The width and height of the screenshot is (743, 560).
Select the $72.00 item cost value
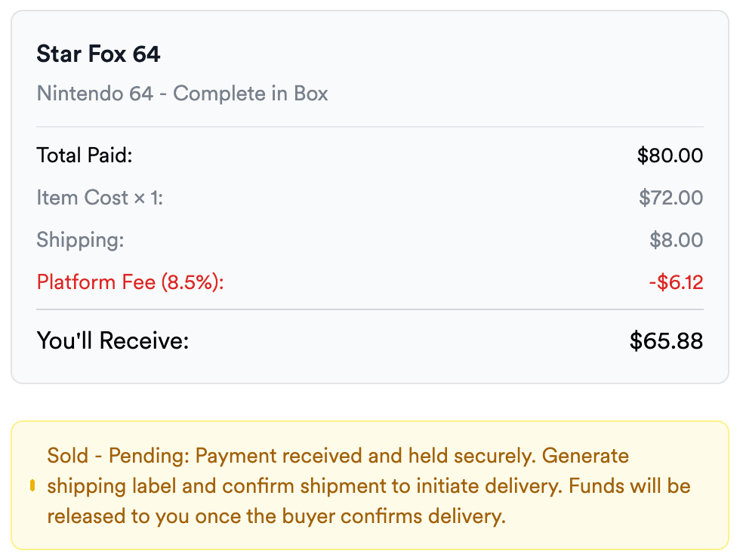tap(671, 198)
